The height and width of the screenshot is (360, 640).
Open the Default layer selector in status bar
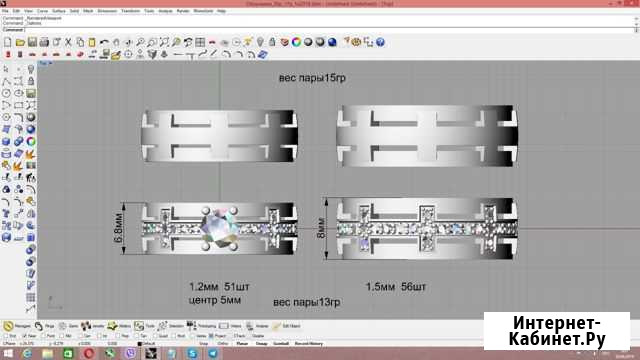coord(147,344)
